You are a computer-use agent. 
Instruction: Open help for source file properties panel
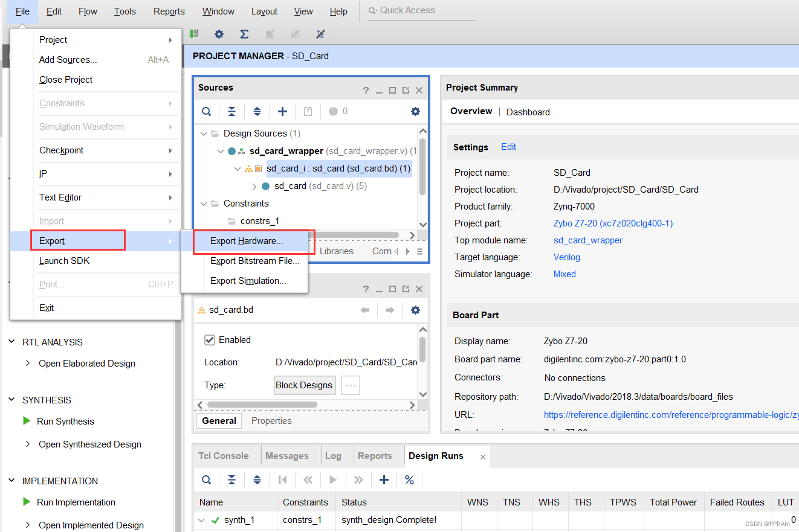click(x=366, y=290)
